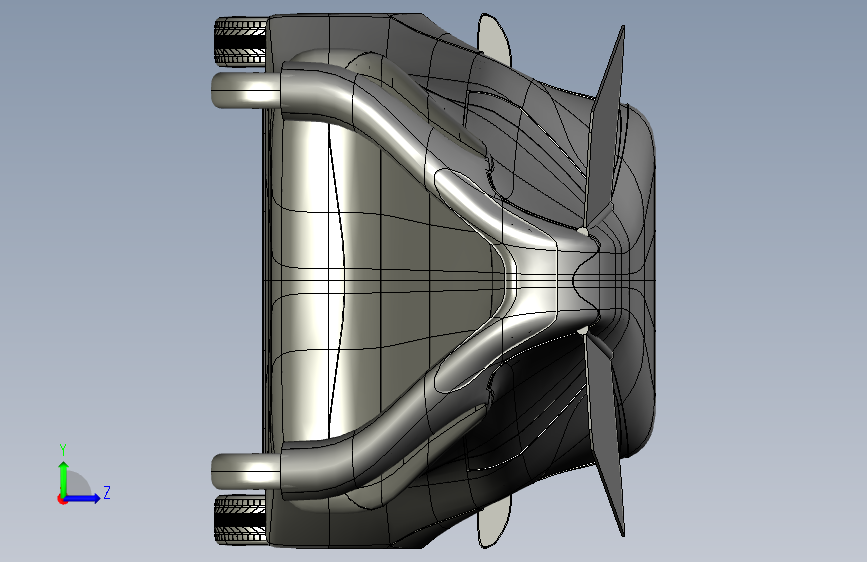The width and height of the screenshot is (867, 562).
Task: Select the upper tire on the model
Action: [x=241, y=41]
